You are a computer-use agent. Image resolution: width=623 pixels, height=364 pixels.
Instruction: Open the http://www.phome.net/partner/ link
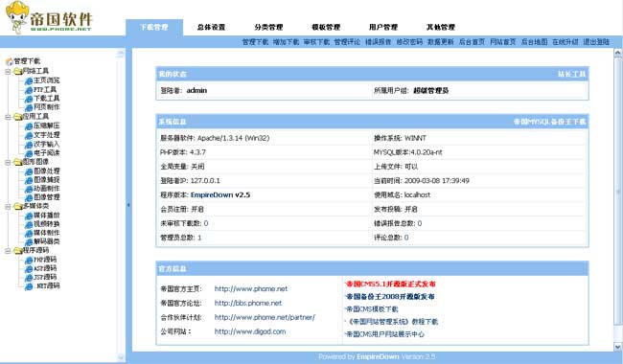(x=265, y=318)
